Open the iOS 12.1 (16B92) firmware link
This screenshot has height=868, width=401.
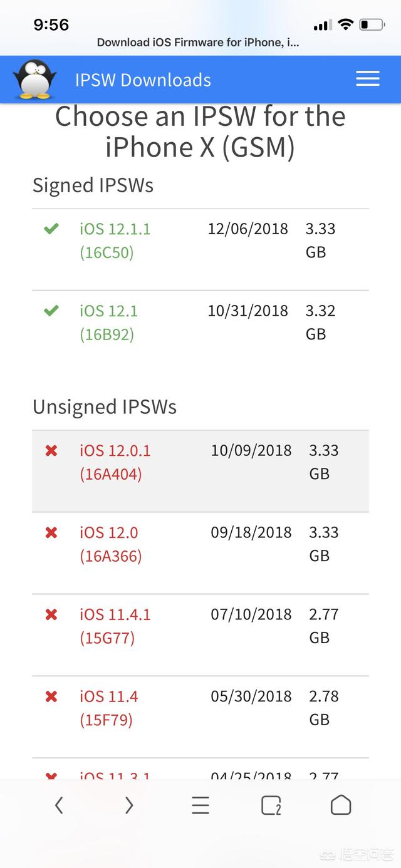(108, 323)
